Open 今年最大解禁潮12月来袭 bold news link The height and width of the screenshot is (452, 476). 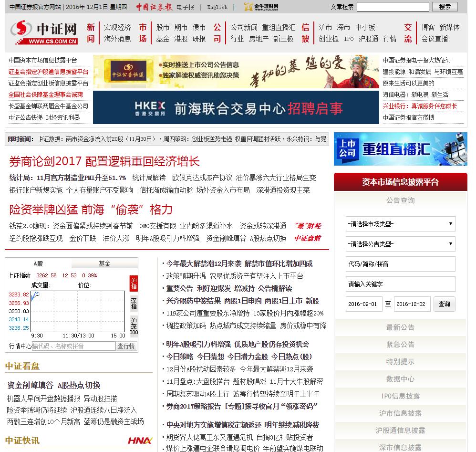pos(239,263)
